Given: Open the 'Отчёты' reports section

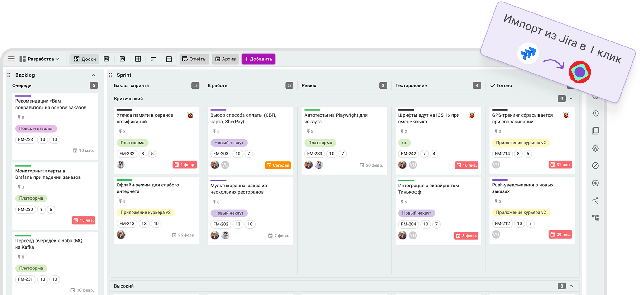Looking at the screenshot, I should point(194,59).
